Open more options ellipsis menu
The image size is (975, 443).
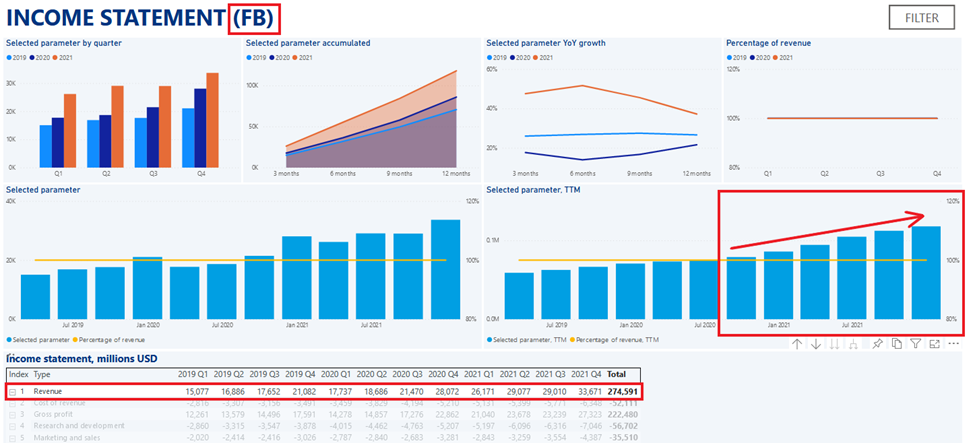[x=953, y=344]
